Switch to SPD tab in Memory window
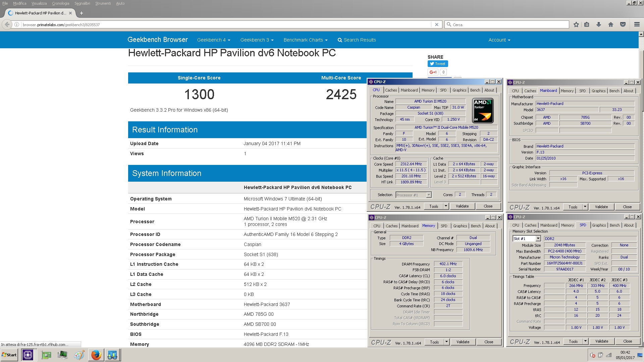This screenshot has width=644, height=362. (x=444, y=226)
